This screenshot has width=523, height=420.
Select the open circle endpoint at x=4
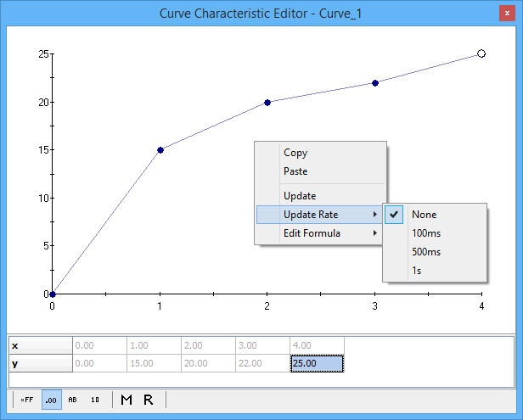[x=481, y=53]
